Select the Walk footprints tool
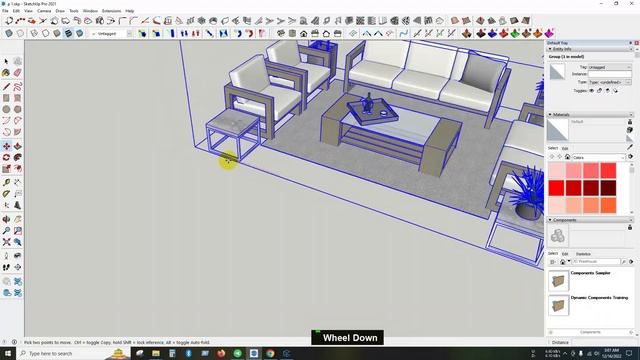The width and height of the screenshot is (640, 360). pyautogui.click(x=6, y=267)
